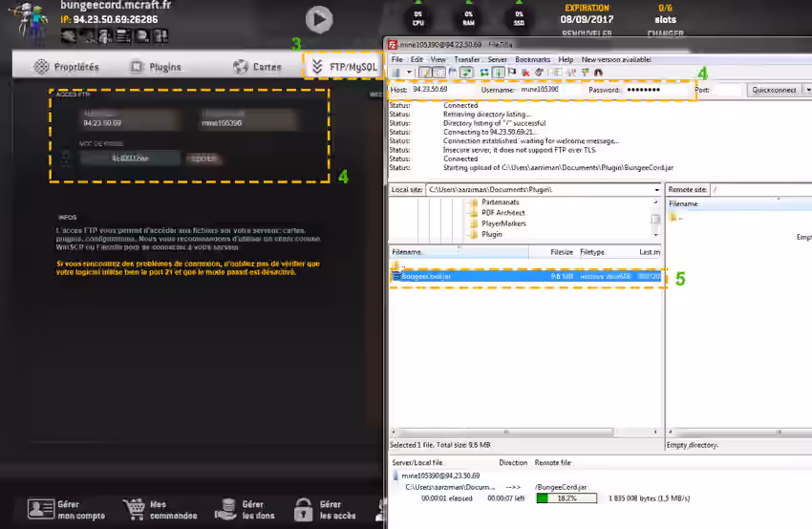
Task: Click the Quickconnect button
Action: 774,90
